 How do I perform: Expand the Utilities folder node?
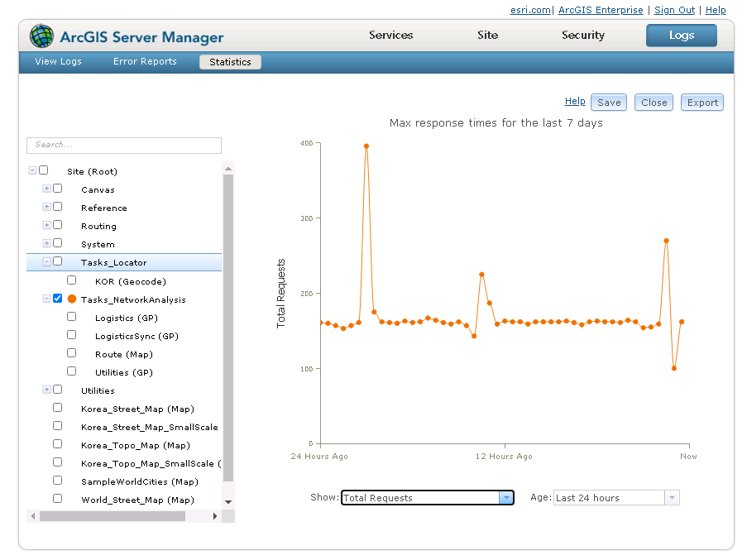pos(46,389)
